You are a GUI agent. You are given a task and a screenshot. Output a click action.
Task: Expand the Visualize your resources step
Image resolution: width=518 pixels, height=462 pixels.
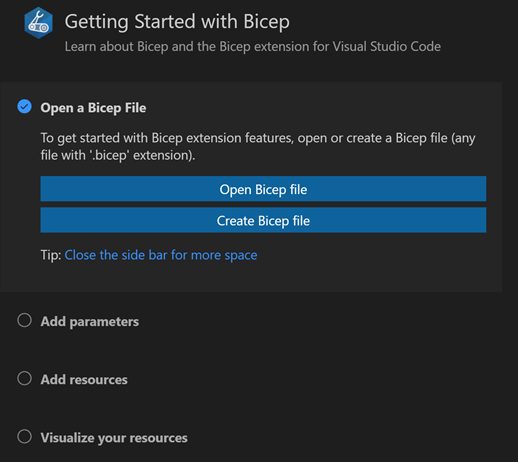pyautogui.click(x=114, y=438)
